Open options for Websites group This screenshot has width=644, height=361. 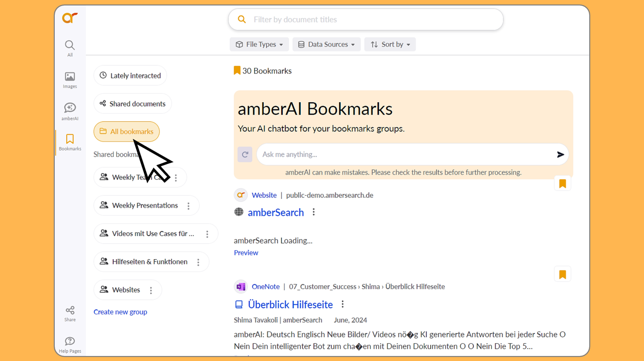pyautogui.click(x=151, y=290)
